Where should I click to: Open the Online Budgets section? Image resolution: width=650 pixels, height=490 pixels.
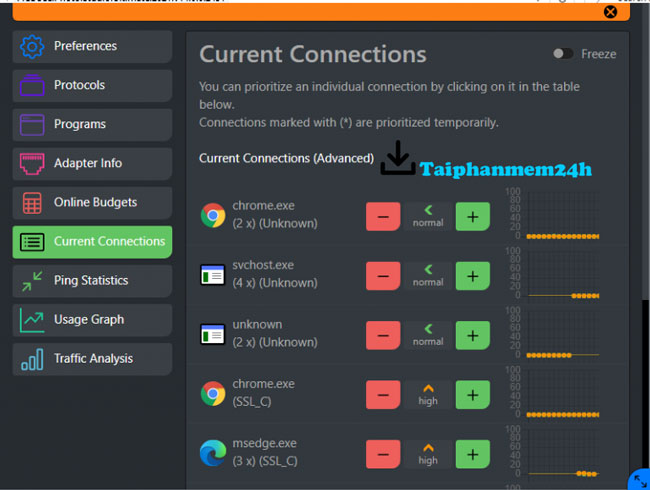[x=92, y=203]
